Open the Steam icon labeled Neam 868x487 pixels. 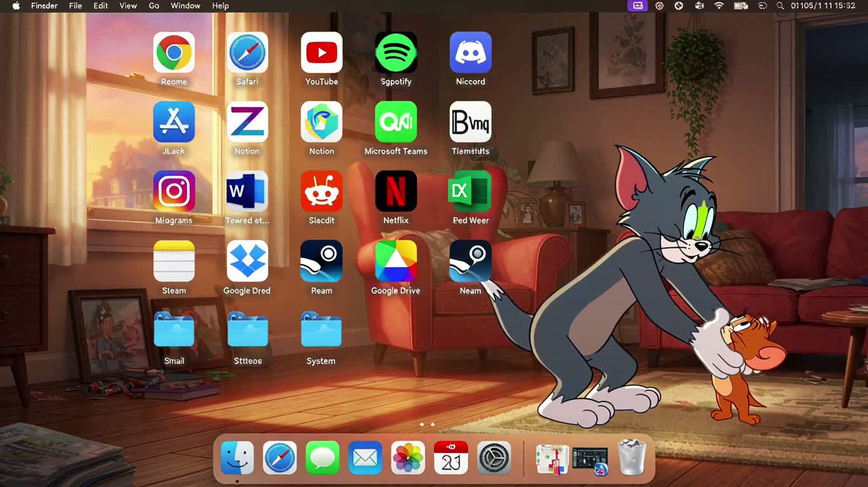coord(471,261)
